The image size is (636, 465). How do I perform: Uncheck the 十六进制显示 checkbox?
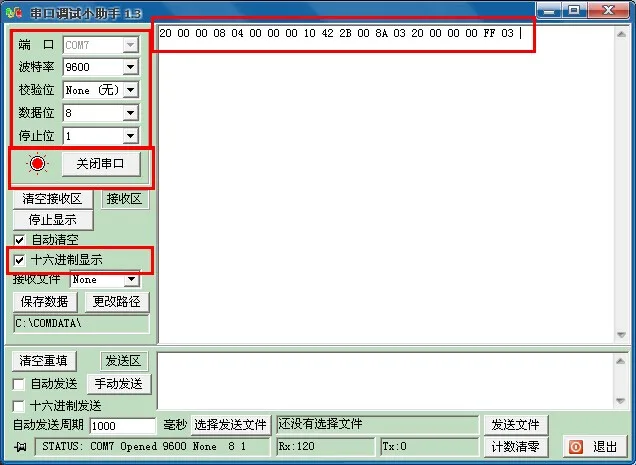[x=19, y=260]
